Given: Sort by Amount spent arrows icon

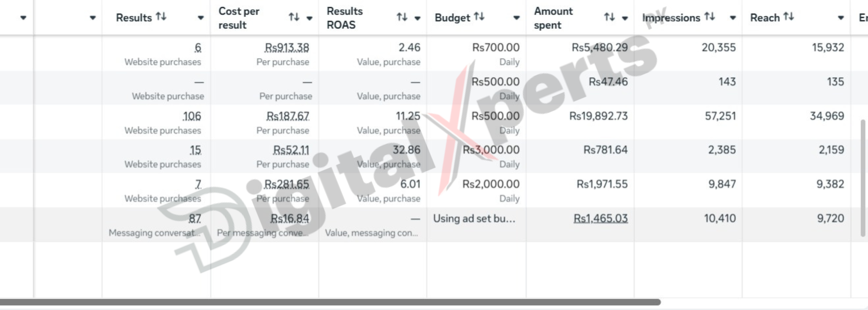Looking at the screenshot, I should 609,17.
